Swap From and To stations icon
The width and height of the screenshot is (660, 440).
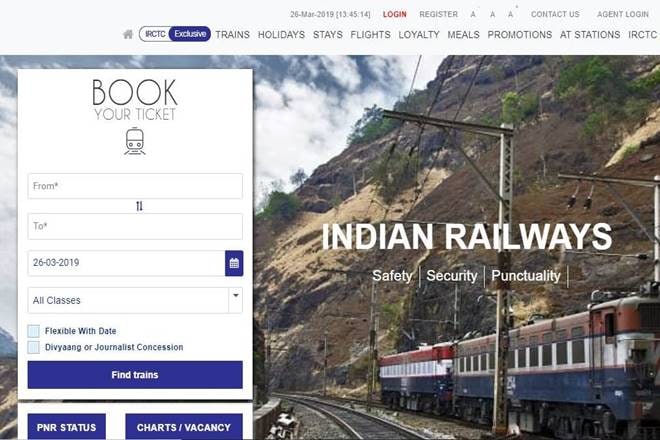(139, 206)
